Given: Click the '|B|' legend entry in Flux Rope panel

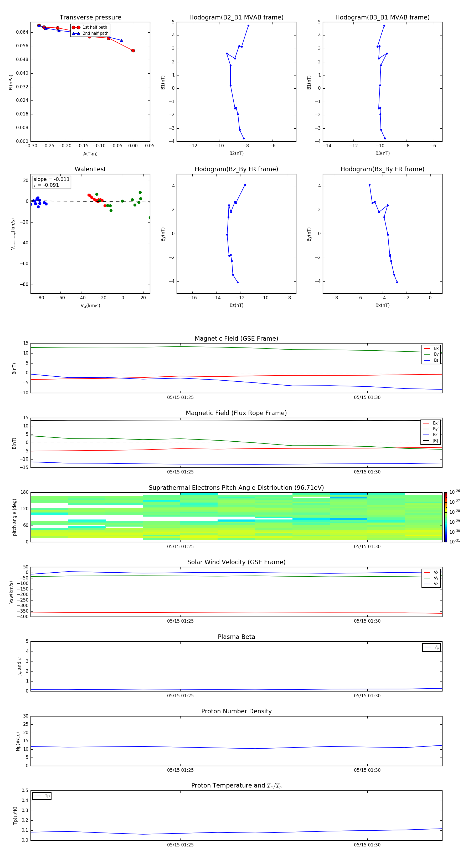Looking at the screenshot, I should [431, 441].
